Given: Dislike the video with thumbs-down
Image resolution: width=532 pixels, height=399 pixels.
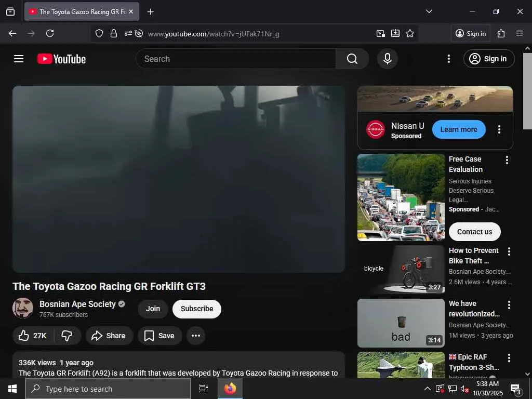Looking at the screenshot, I should [66, 336].
